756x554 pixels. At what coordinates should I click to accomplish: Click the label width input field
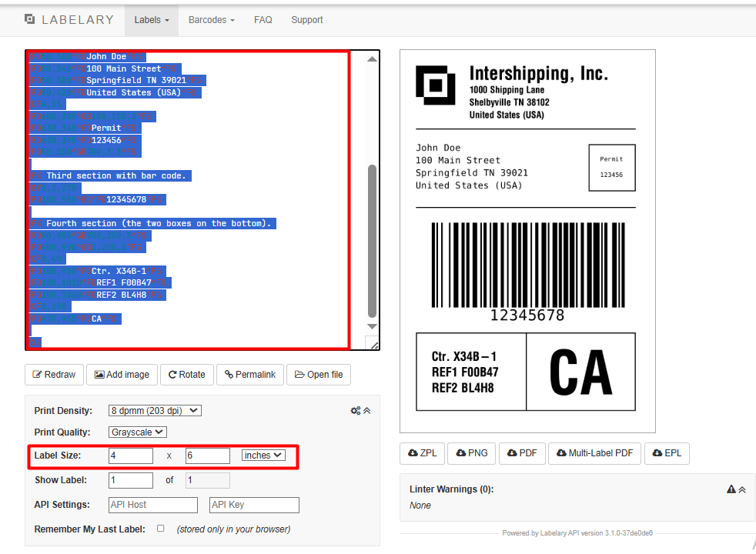point(130,456)
